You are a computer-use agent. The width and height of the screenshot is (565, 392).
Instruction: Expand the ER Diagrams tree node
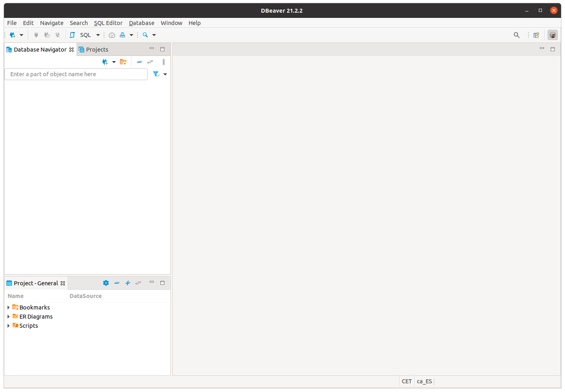[x=8, y=317]
